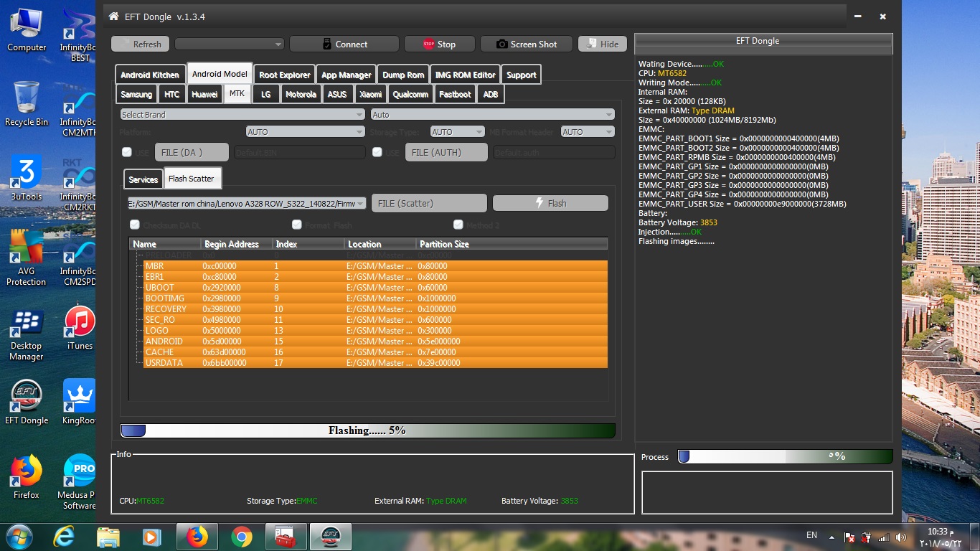Click the Default.auth input field
Screen dimensions: 980x551
(554, 152)
